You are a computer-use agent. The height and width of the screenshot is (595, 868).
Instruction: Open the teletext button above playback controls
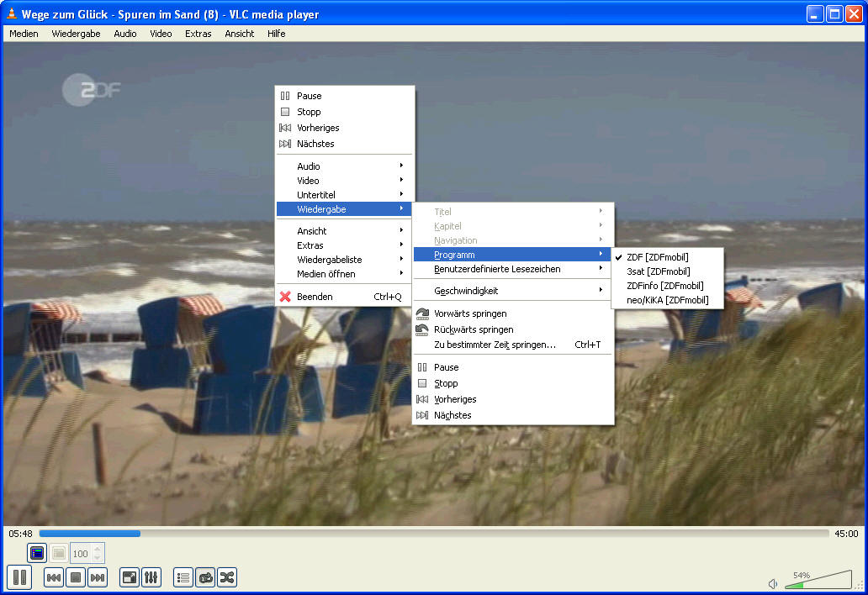(x=37, y=553)
